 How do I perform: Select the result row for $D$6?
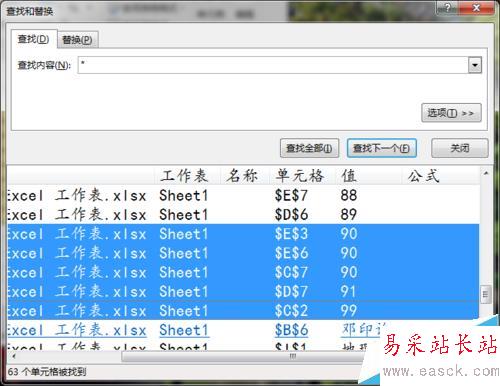243,214
